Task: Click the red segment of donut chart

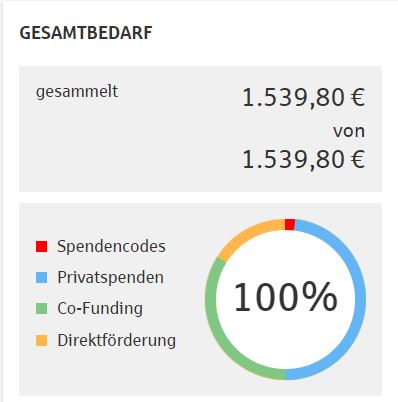Action: (290, 225)
